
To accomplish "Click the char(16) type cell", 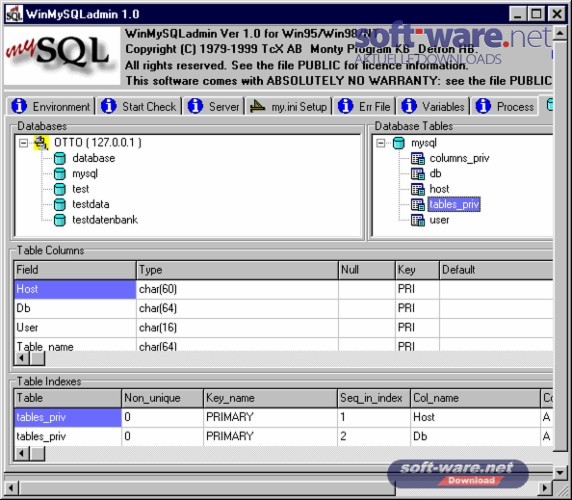I will (237, 327).
